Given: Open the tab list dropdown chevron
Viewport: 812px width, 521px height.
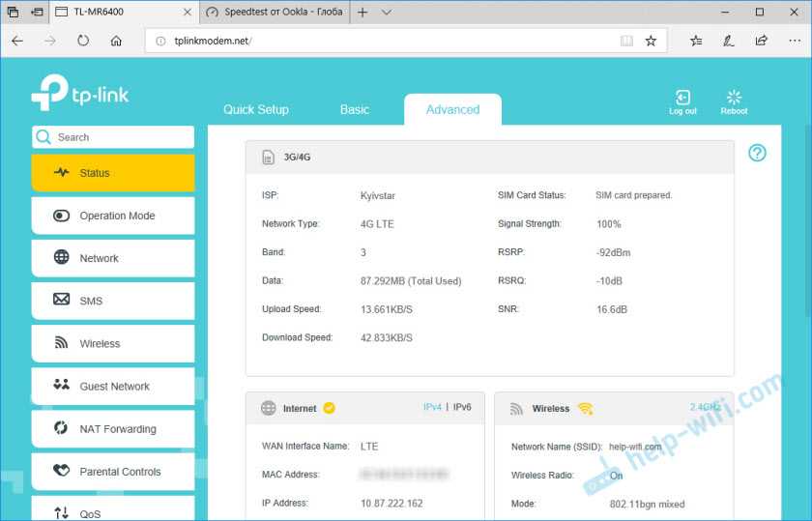Looking at the screenshot, I should point(387,13).
